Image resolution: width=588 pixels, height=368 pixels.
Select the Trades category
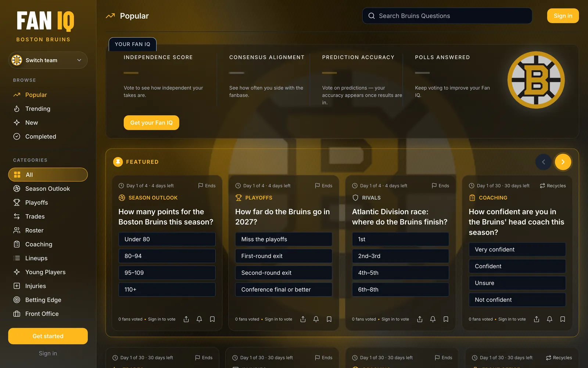[48, 216]
